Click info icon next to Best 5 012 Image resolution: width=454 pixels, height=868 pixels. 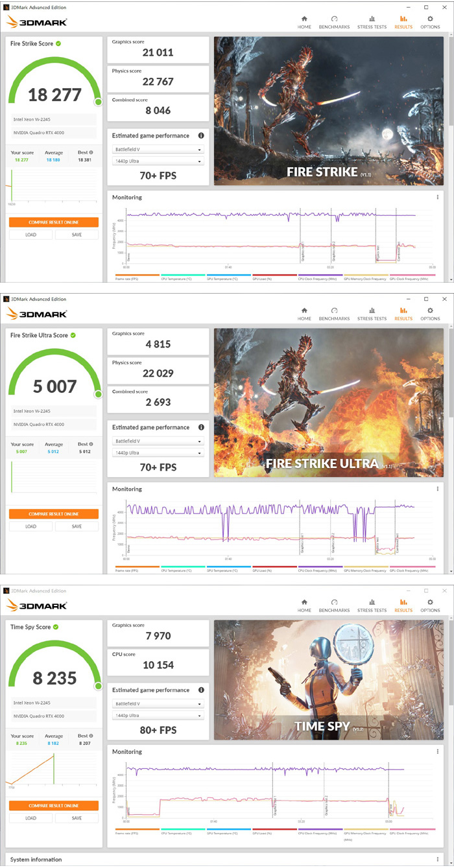91,445
